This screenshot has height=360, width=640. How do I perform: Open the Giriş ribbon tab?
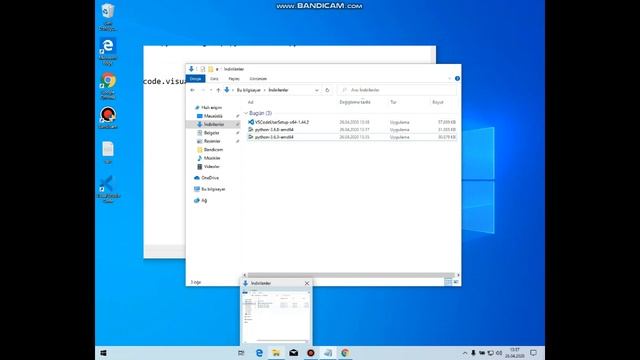click(214, 78)
